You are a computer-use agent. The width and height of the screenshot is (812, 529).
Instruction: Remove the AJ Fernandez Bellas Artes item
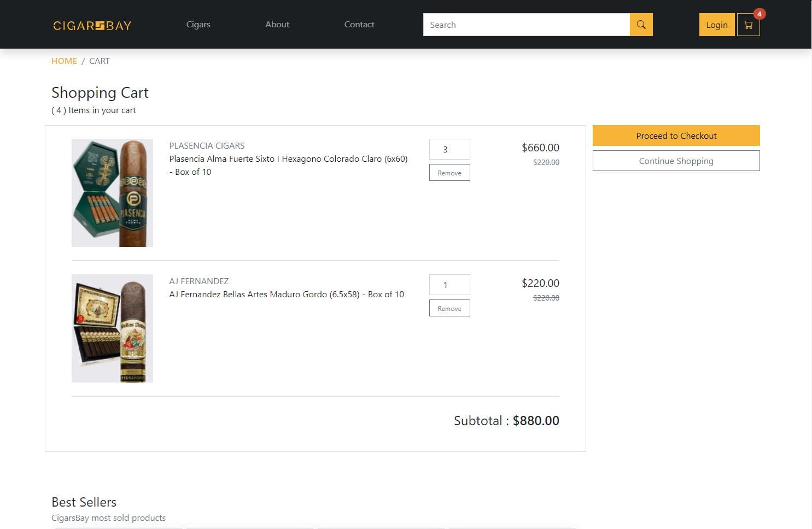(x=449, y=308)
